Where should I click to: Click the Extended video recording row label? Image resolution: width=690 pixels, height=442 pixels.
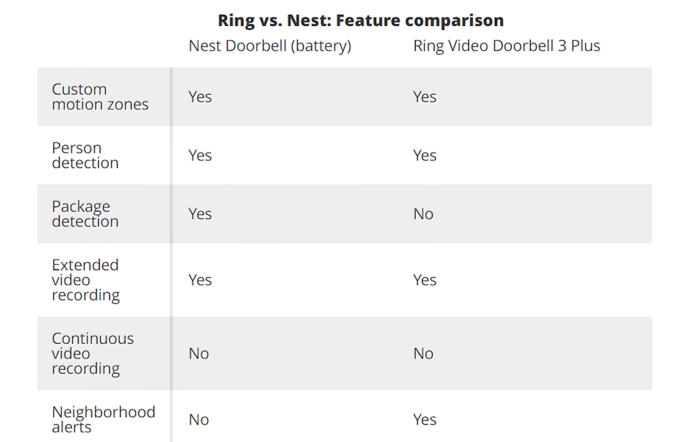pos(86,280)
